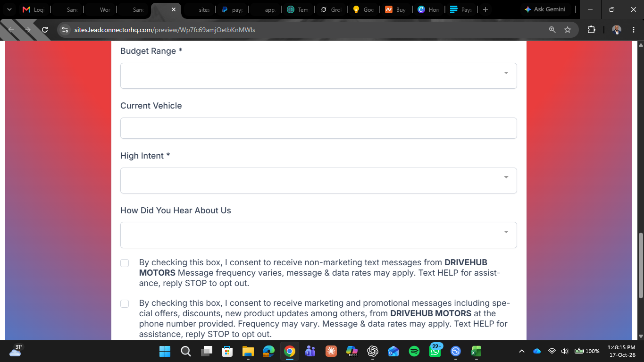
Task: Close the active browser tab
Action: [174, 9]
